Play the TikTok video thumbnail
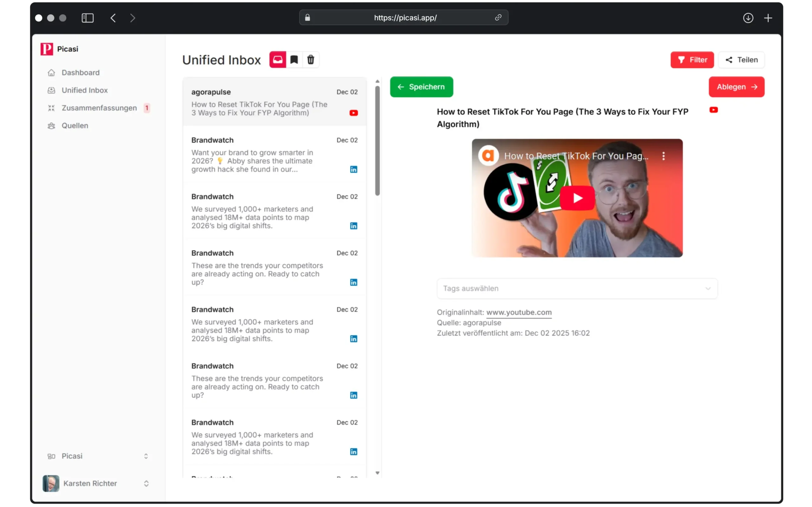This screenshot has height=507, width=812. tap(577, 198)
